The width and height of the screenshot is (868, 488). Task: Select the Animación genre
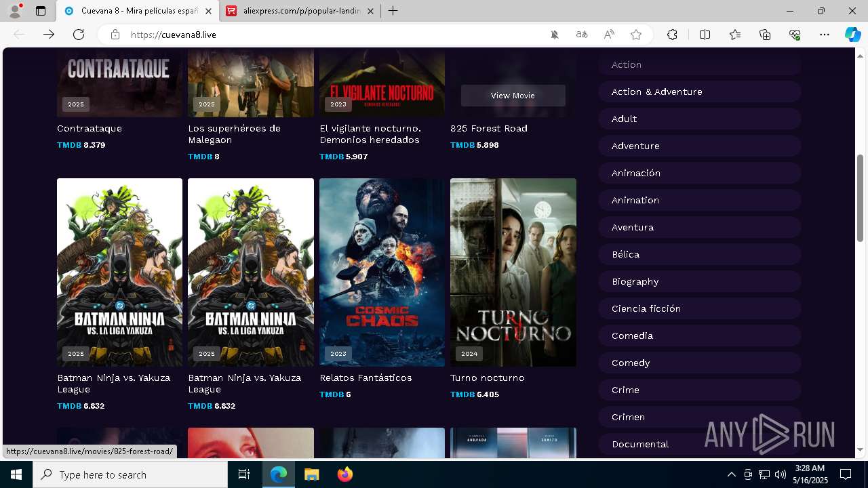click(x=700, y=173)
